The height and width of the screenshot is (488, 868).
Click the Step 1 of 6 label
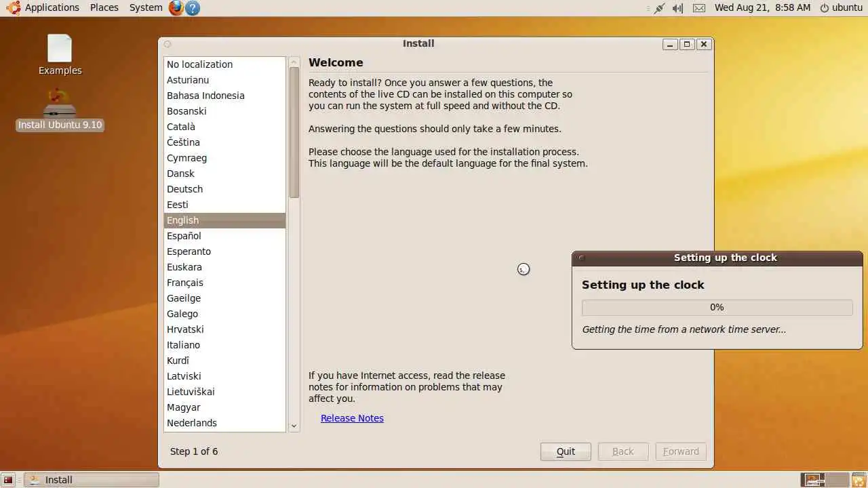tap(194, 451)
